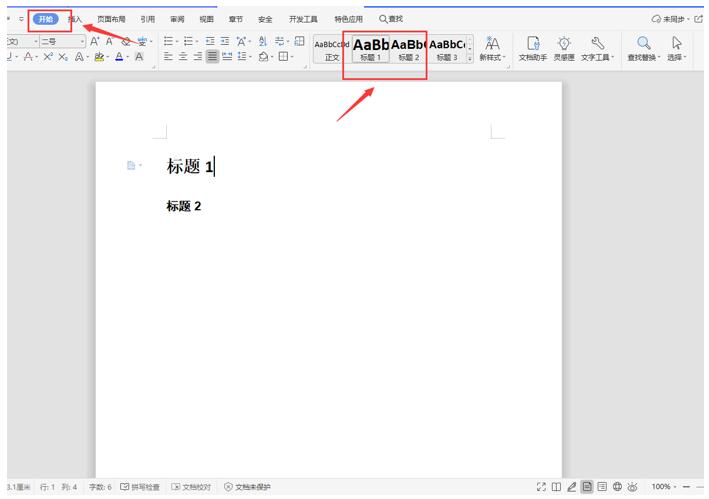Click the 未同步 sync status button
Screen dimensions: 709x499
pyautogui.click(x=671, y=19)
